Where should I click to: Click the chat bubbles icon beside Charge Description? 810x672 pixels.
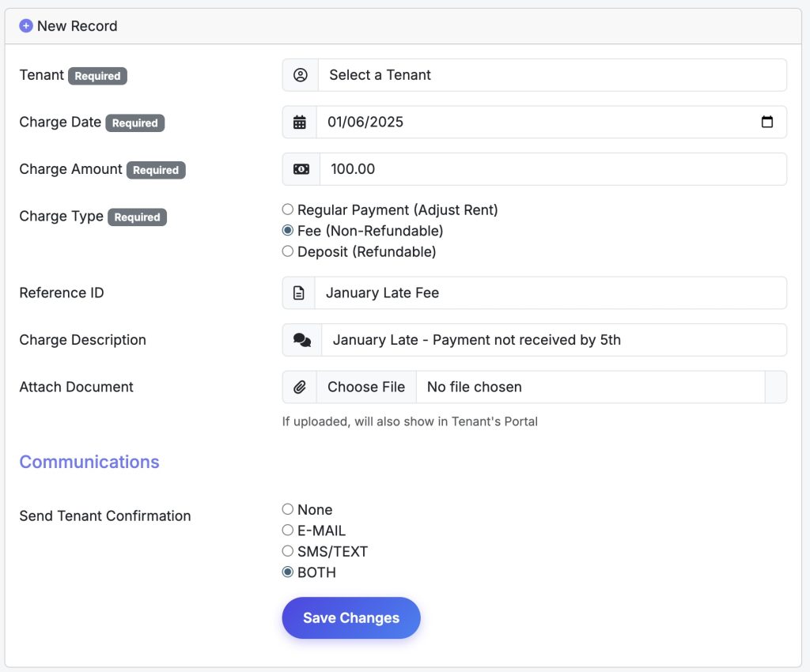click(x=302, y=340)
